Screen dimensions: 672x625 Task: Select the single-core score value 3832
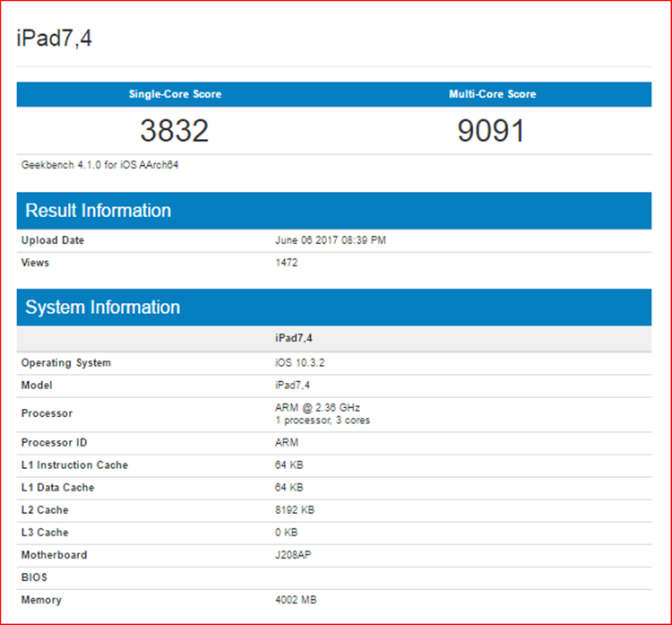tap(175, 130)
